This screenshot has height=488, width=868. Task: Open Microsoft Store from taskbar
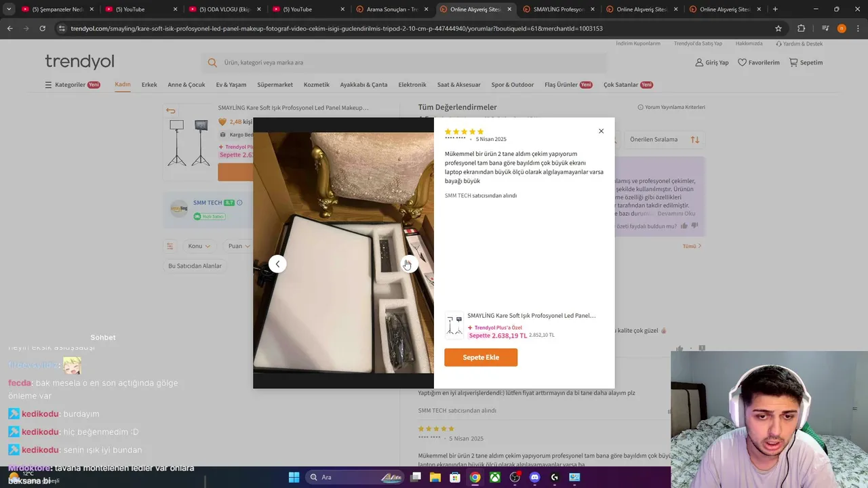coord(455,477)
